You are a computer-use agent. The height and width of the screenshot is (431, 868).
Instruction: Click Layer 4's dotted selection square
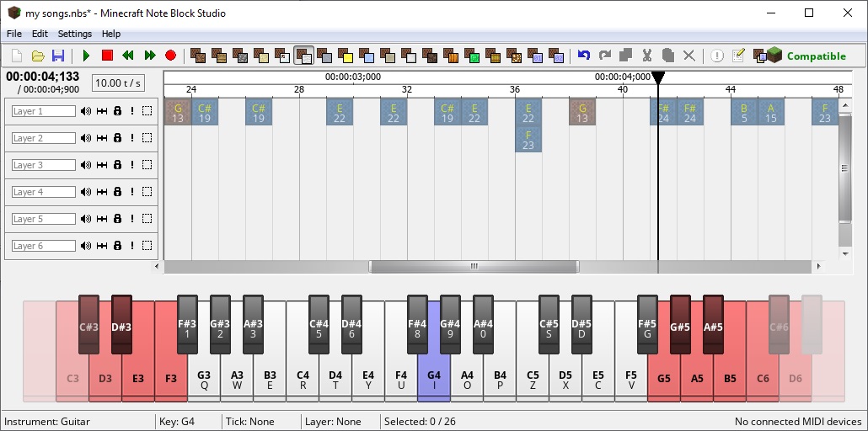[x=147, y=192]
